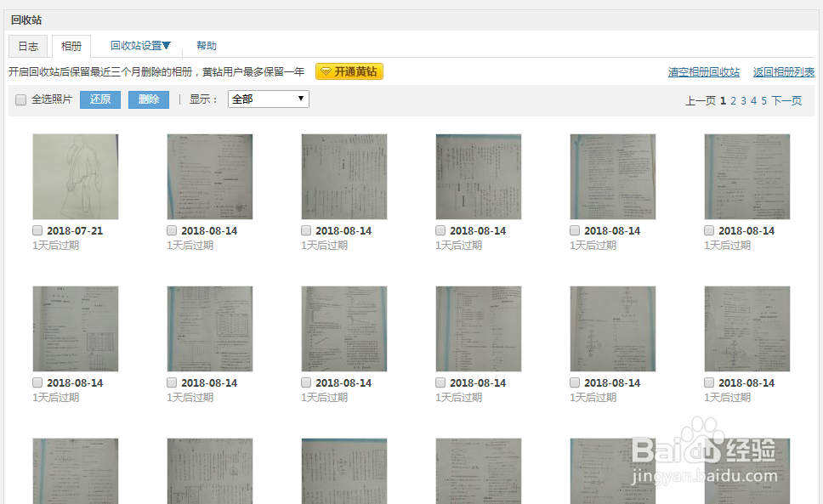823x504 pixels.
Task: Open the 帮助 link
Action: point(207,46)
